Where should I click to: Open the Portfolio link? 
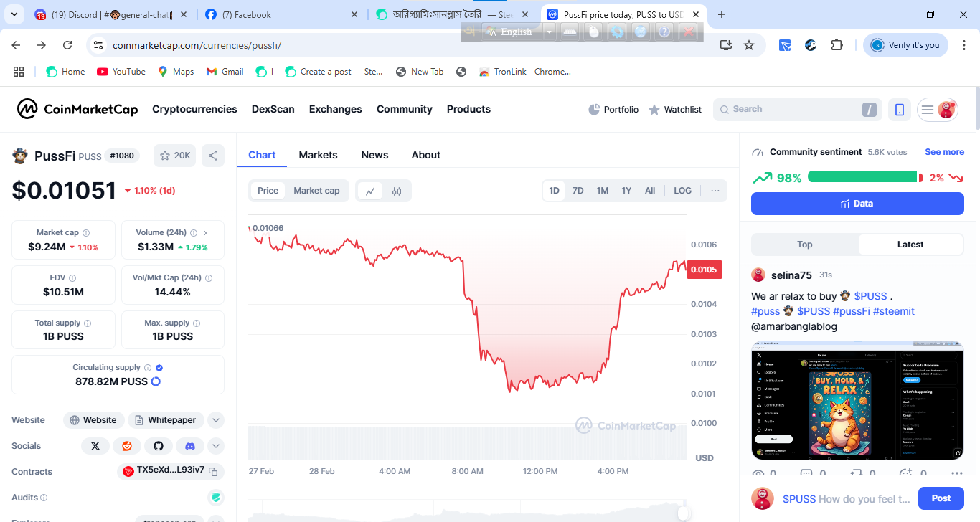click(x=613, y=110)
